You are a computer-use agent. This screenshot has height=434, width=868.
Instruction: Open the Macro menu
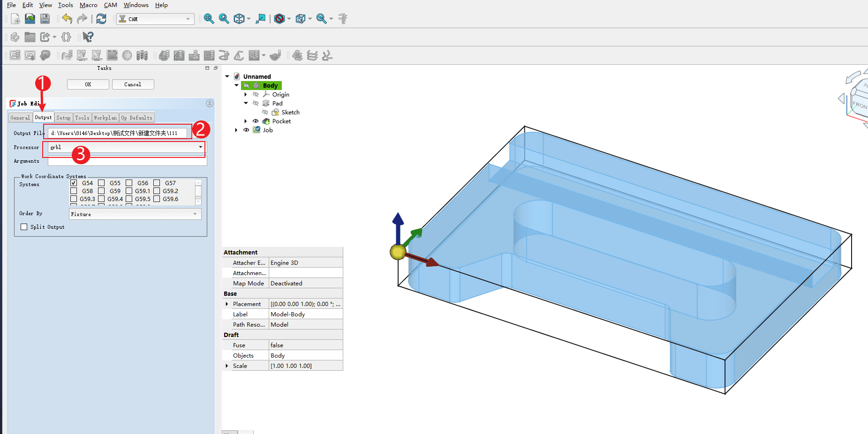pyautogui.click(x=88, y=5)
